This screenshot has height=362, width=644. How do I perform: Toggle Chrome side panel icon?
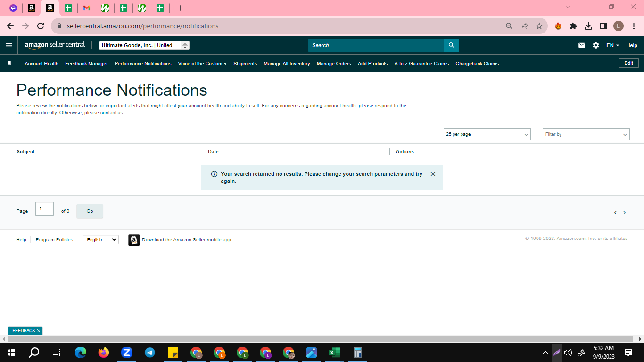click(x=603, y=26)
